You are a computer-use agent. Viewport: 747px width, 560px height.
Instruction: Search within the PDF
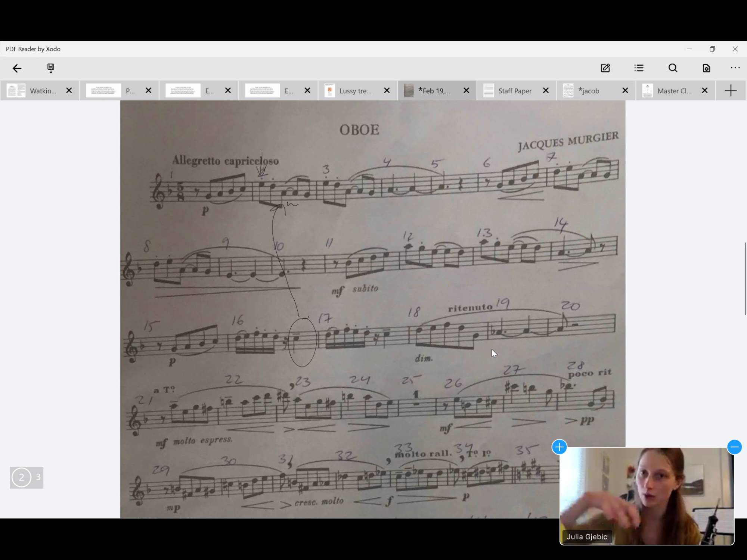[x=673, y=68]
